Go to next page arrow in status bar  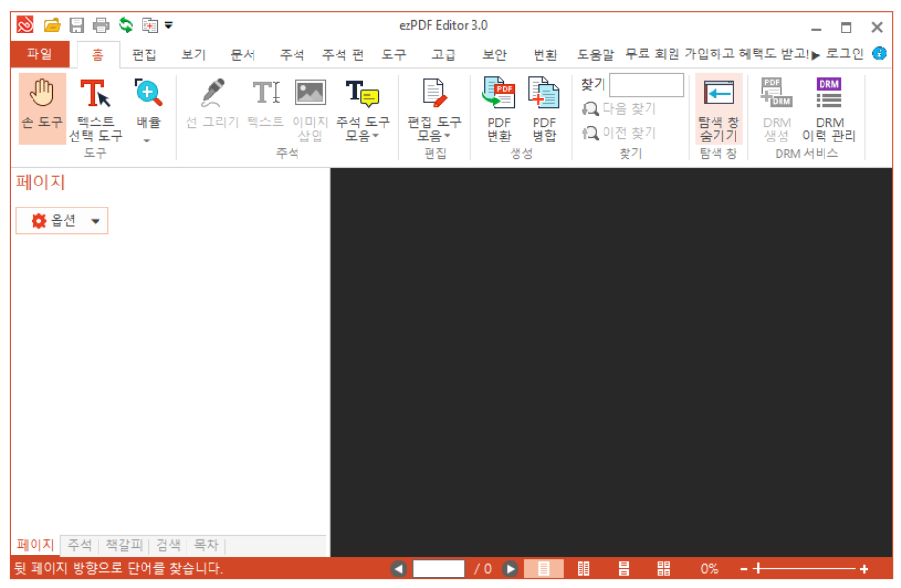click(510, 569)
